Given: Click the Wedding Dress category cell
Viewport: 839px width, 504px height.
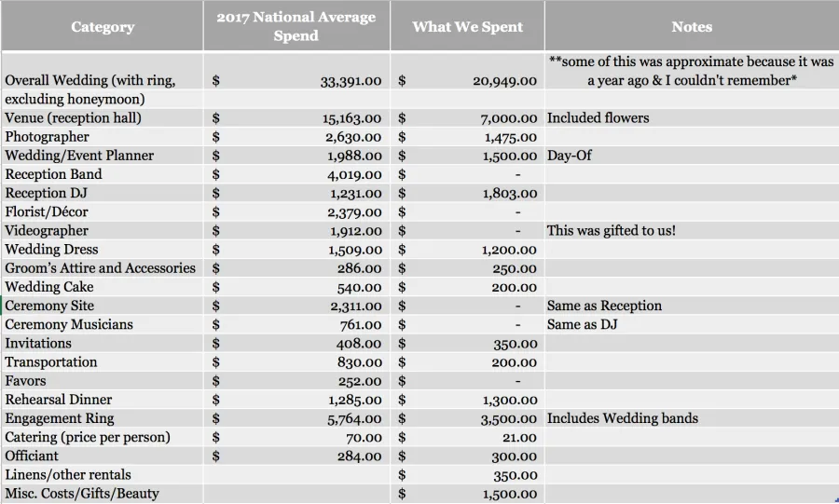Looking at the screenshot, I should (x=103, y=250).
